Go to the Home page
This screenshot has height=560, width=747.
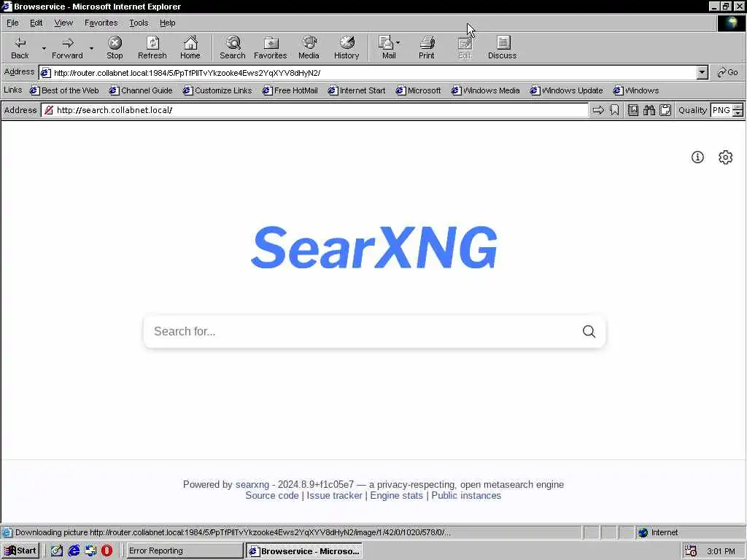click(190, 47)
